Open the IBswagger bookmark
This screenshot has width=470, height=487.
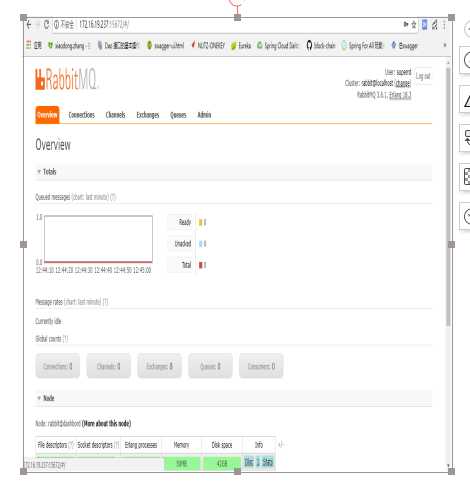pyautogui.click(x=404, y=45)
